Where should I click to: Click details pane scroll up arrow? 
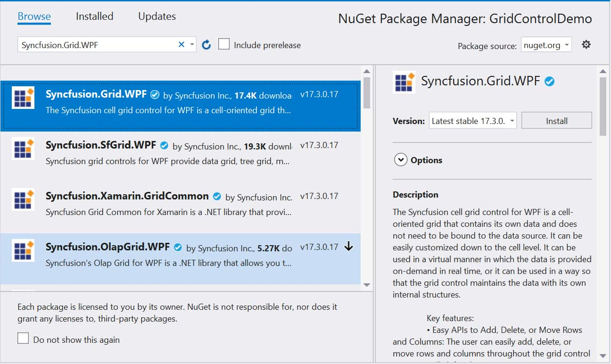click(x=603, y=71)
